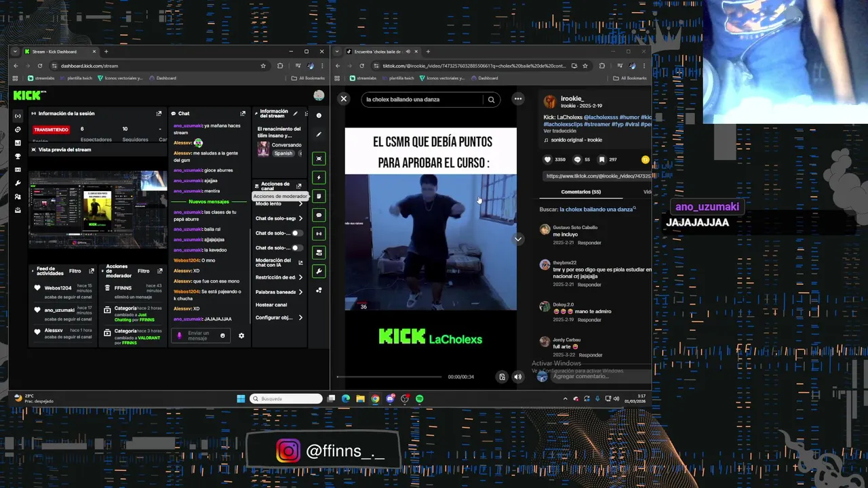
Task: Open All Bookmarks folder in Kick window
Action: click(309, 78)
